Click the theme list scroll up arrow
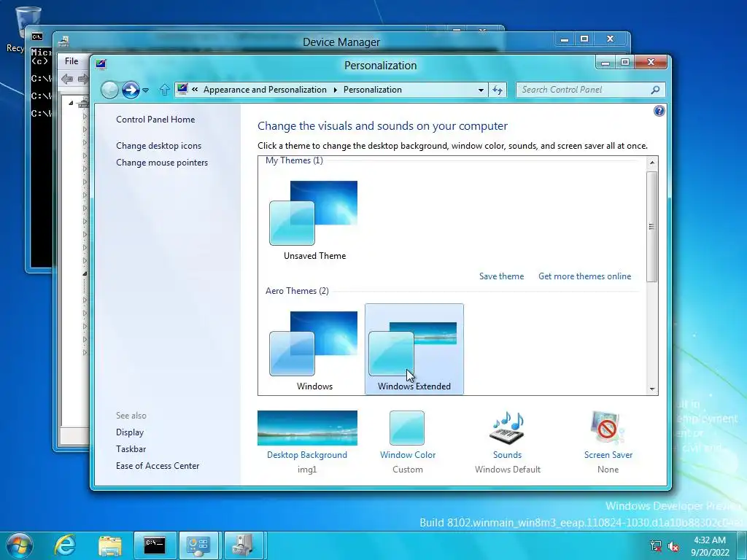The height and width of the screenshot is (560, 747). pyautogui.click(x=652, y=163)
